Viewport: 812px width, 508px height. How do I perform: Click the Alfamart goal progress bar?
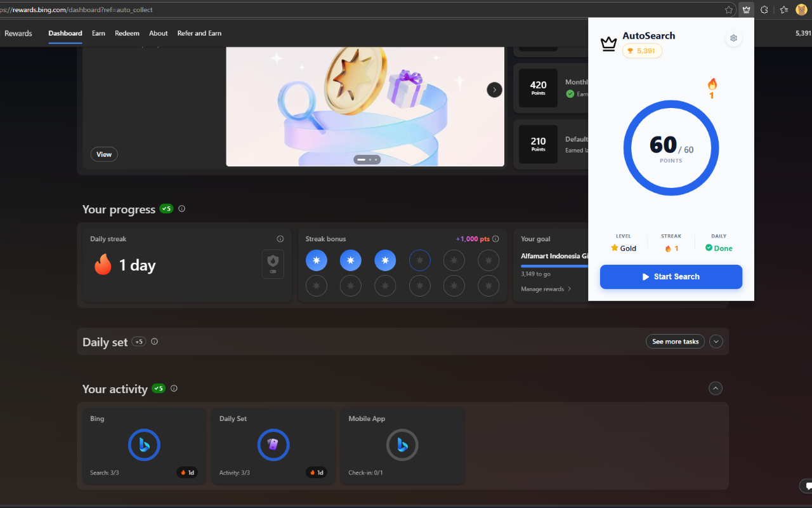554,266
